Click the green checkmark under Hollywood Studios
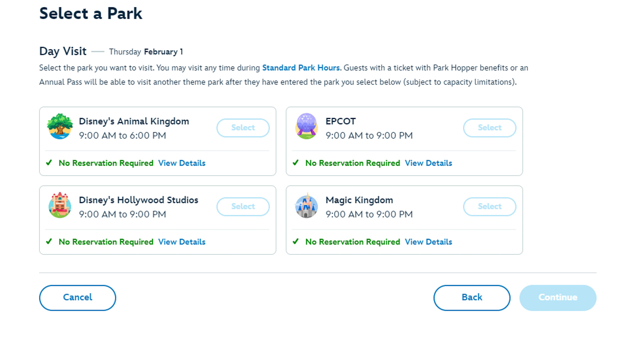 [x=49, y=242]
